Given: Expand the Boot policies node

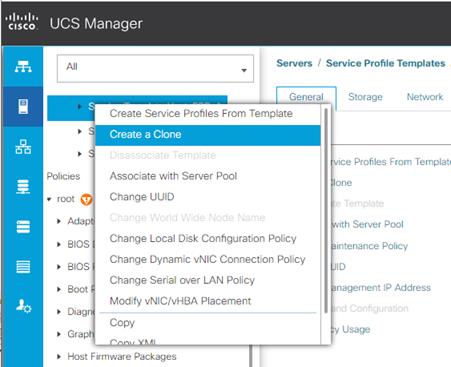Looking at the screenshot, I should (59, 289).
